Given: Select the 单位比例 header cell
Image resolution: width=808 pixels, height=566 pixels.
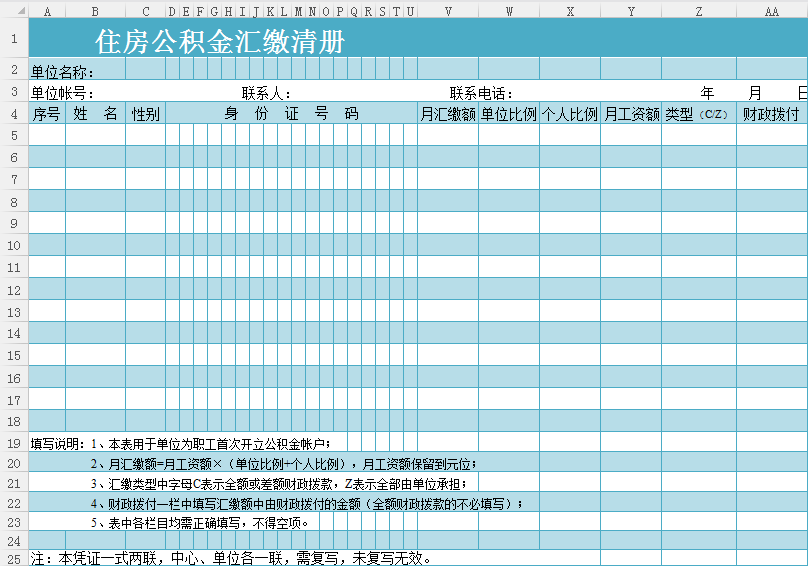Looking at the screenshot, I should tap(508, 114).
